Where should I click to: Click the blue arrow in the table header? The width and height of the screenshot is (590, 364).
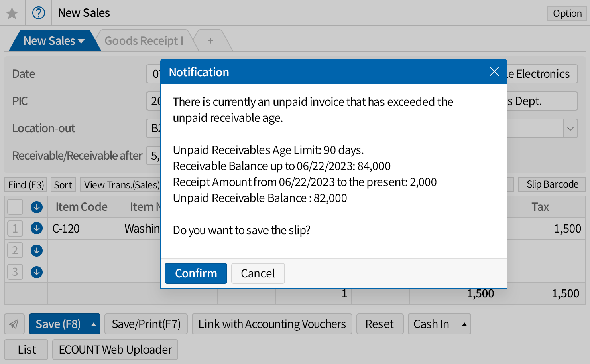click(x=37, y=207)
